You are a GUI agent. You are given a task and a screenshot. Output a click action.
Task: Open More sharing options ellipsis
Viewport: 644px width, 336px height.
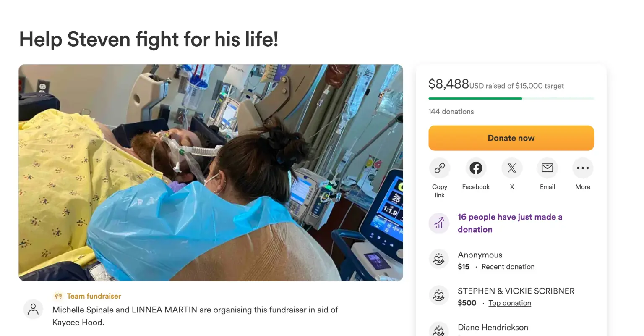tap(583, 168)
